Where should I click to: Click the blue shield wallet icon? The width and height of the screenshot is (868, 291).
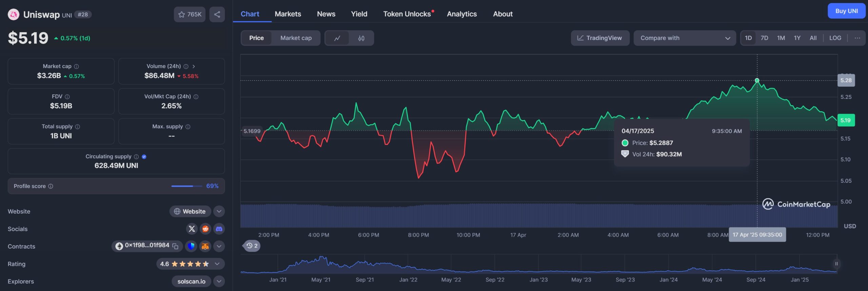tap(191, 246)
